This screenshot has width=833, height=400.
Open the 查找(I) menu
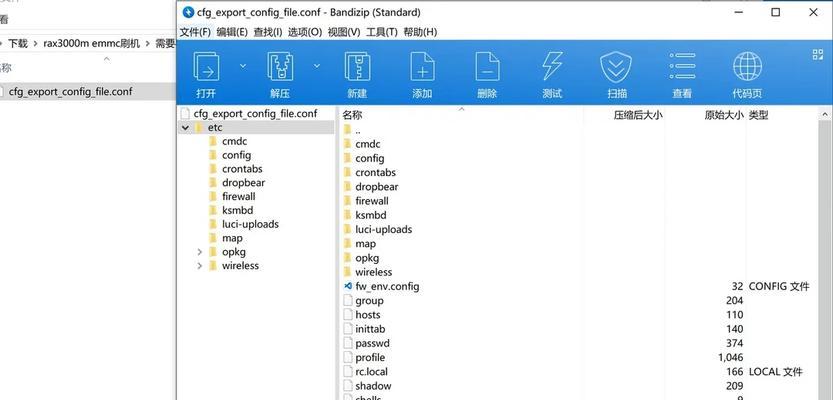tap(268, 32)
